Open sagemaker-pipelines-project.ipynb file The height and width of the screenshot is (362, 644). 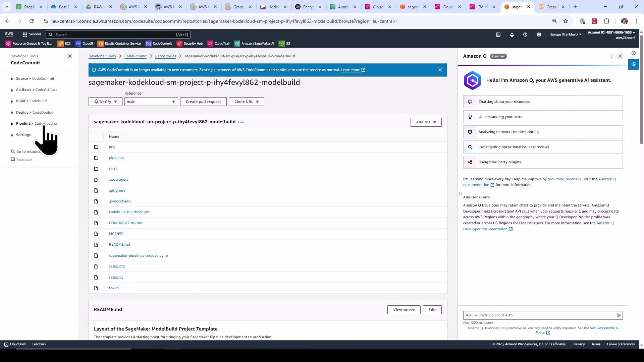138,255
